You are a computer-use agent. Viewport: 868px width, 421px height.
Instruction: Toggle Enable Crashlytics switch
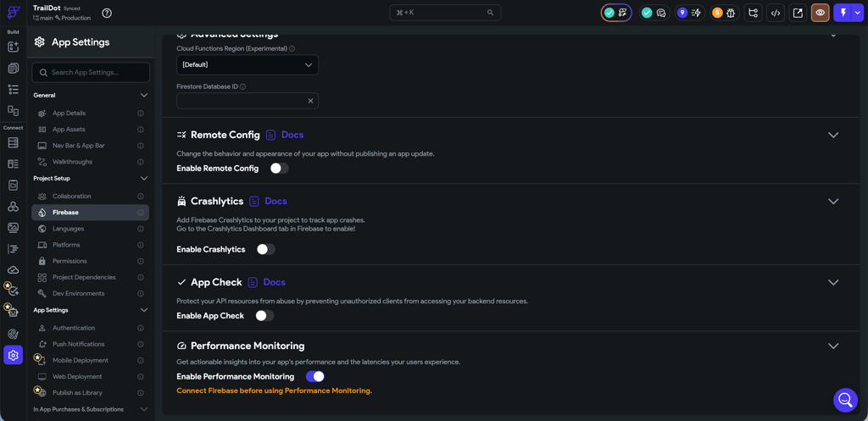click(x=265, y=250)
